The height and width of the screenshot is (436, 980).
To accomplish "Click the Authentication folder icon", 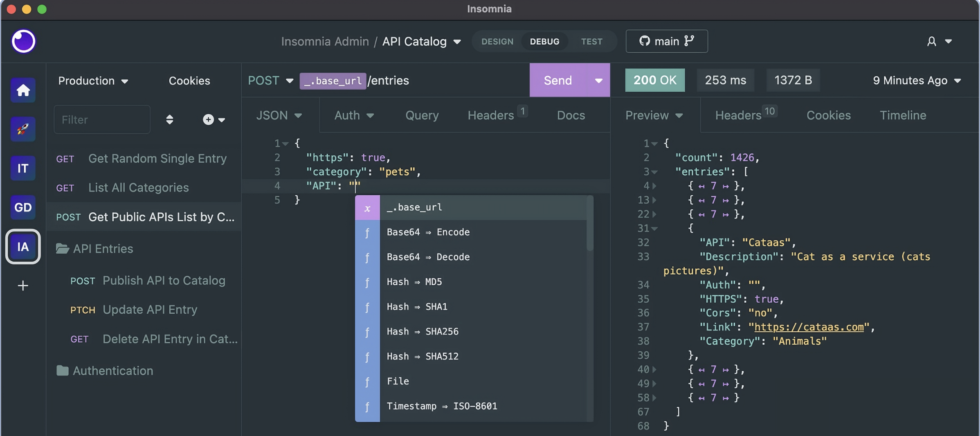I will [x=62, y=371].
